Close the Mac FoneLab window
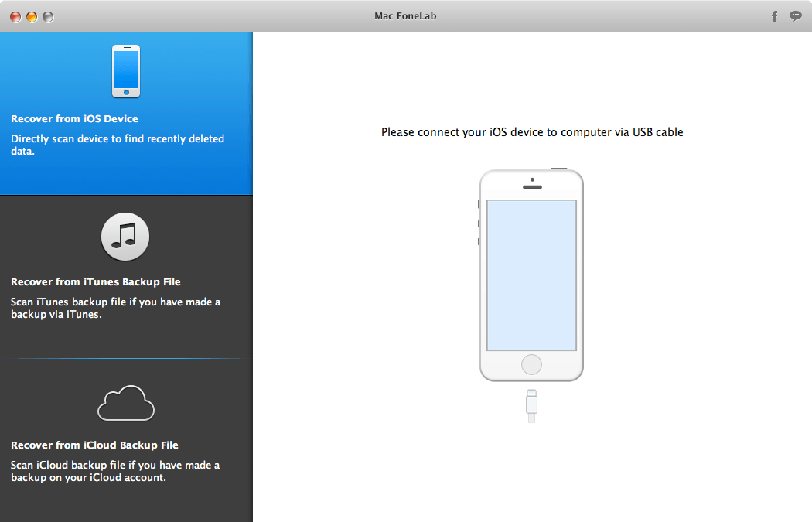Screen dimensions: 812x522 pyautogui.click(x=15, y=16)
